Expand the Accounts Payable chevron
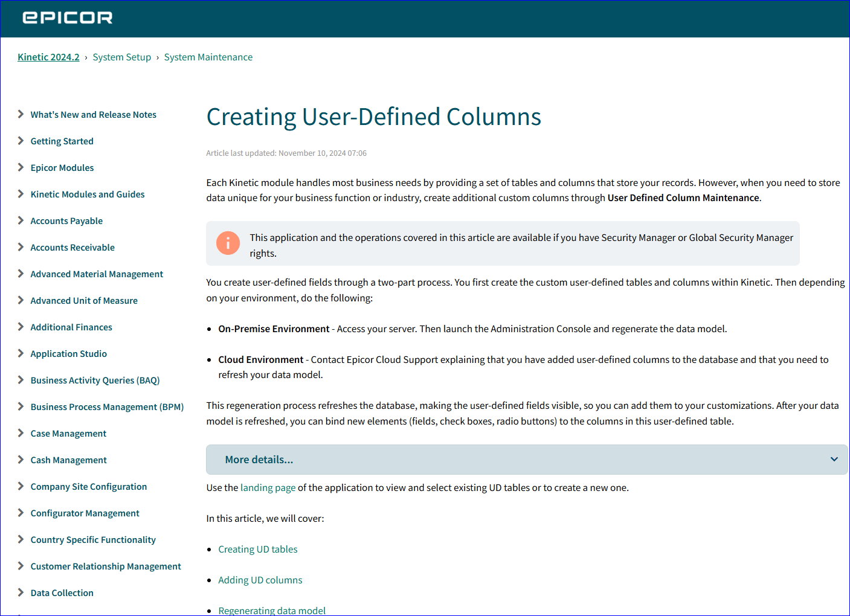This screenshot has height=616, width=850. tap(21, 220)
